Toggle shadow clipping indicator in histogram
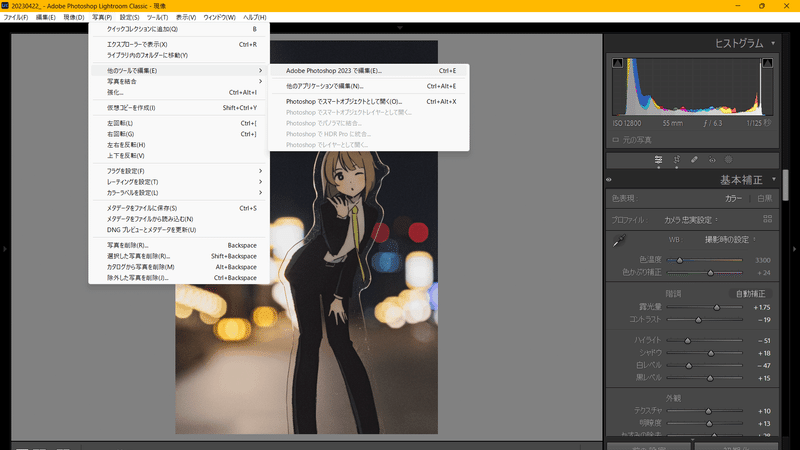This screenshot has width=800, height=450. pos(617,63)
